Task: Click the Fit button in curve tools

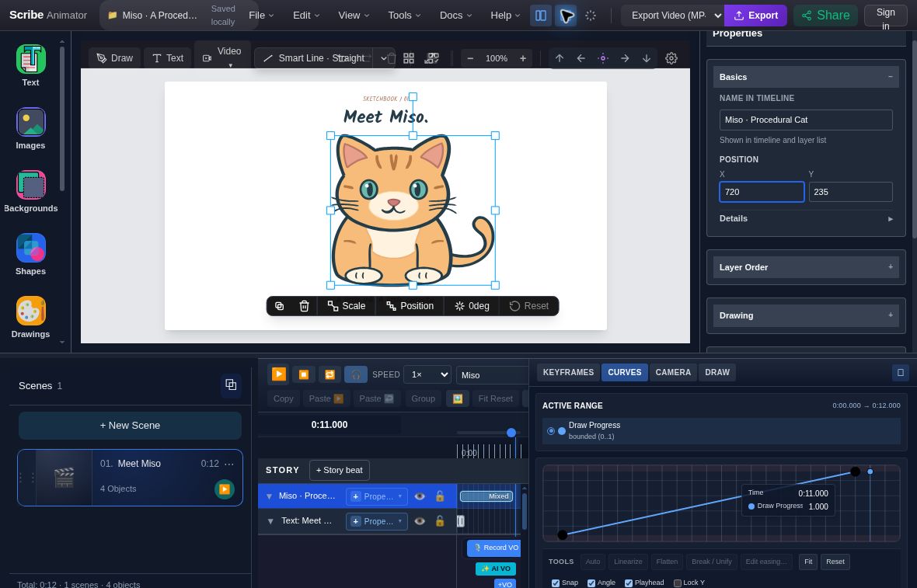Action: tap(807, 562)
